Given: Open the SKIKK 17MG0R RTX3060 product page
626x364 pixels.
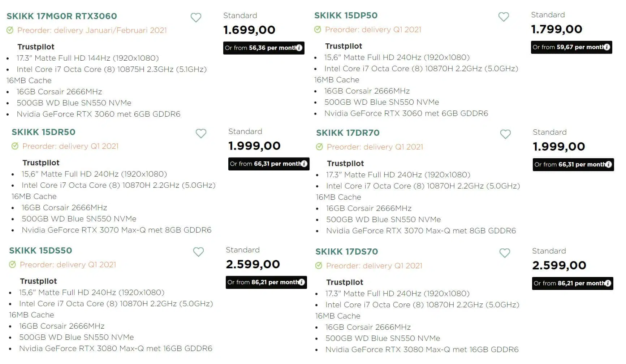Looking at the screenshot, I should click(x=62, y=16).
